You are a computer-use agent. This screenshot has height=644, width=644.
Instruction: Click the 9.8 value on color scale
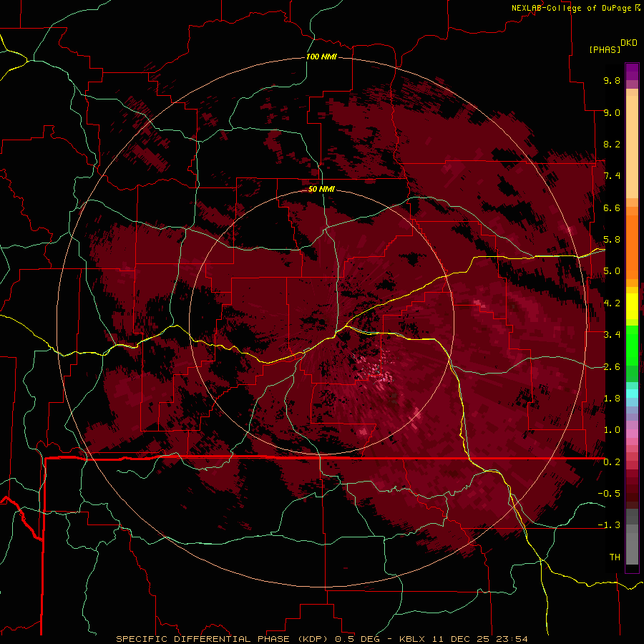coord(612,80)
